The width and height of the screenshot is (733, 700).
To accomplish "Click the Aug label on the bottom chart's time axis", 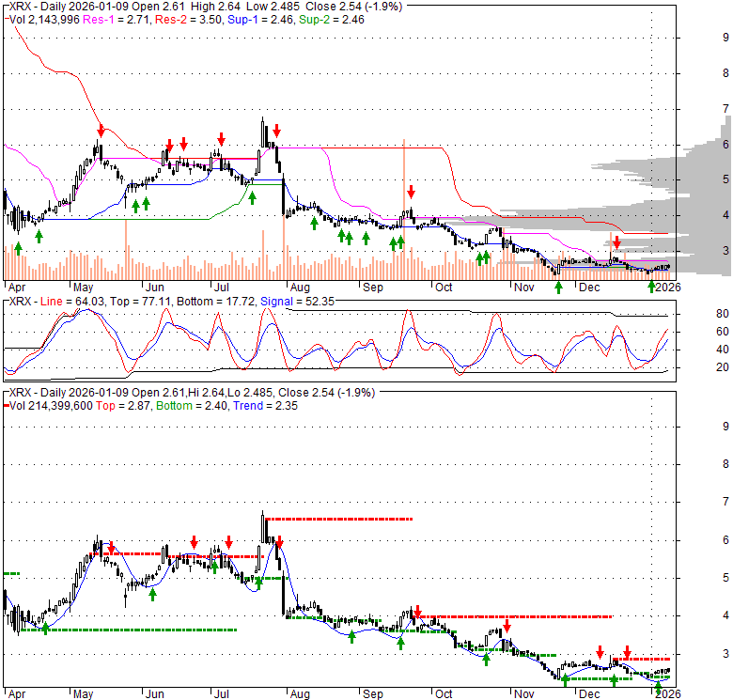I will (300, 694).
